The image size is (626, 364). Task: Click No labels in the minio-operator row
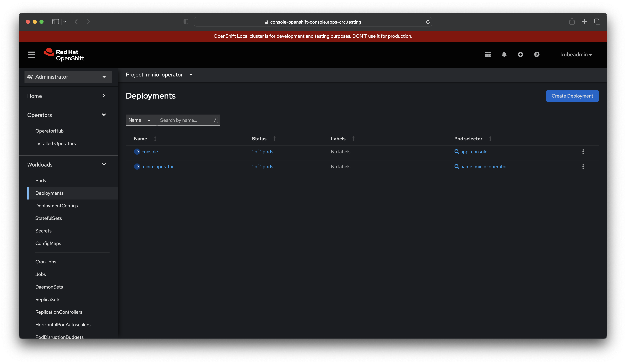pos(340,167)
